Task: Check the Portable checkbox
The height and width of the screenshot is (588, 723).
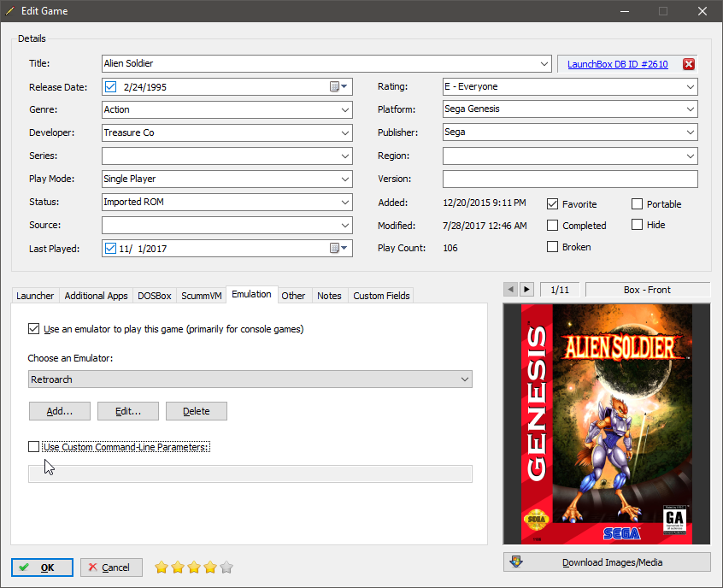Action: [637, 204]
